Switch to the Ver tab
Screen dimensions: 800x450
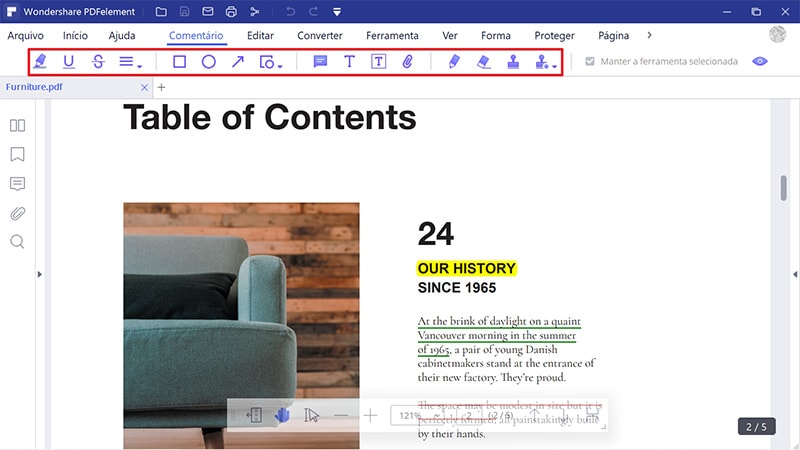coord(449,36)
